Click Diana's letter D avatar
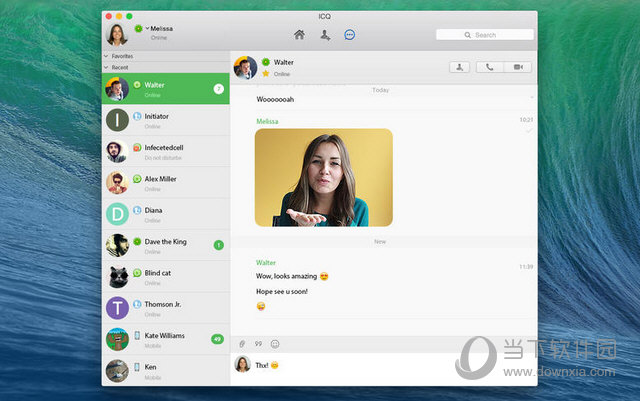This screenshot has width=640, height=401. (x=118, y=214)
